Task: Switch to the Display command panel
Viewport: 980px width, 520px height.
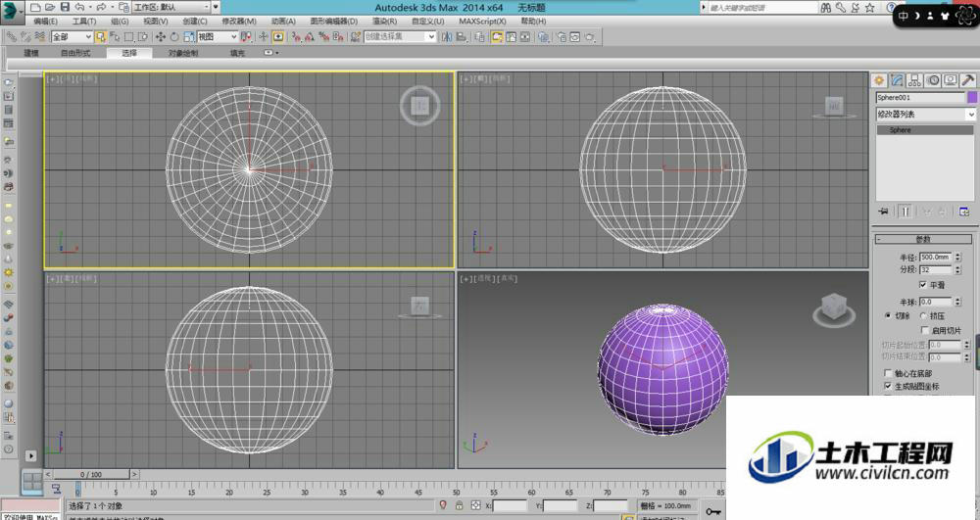Action: point(950,80)
